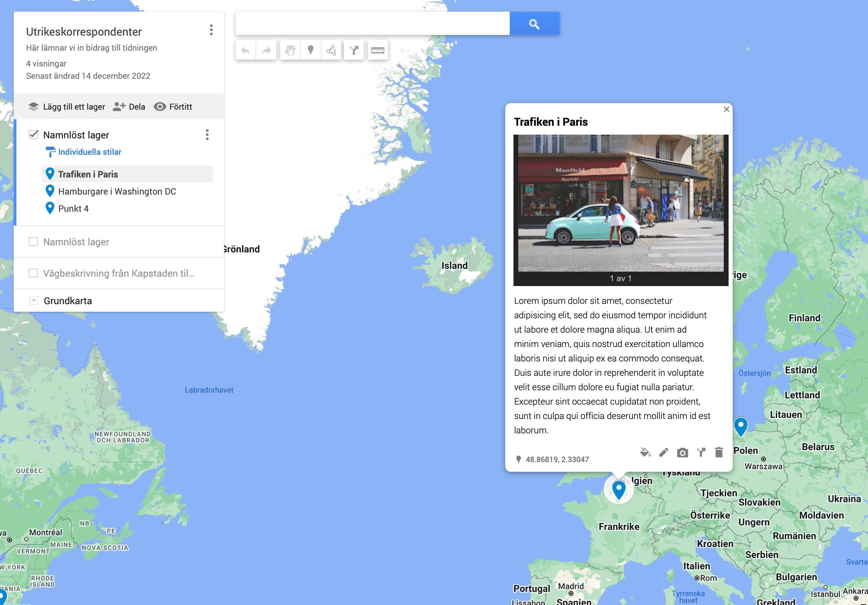Select the hand pan tool

click(x=290, y=50)
